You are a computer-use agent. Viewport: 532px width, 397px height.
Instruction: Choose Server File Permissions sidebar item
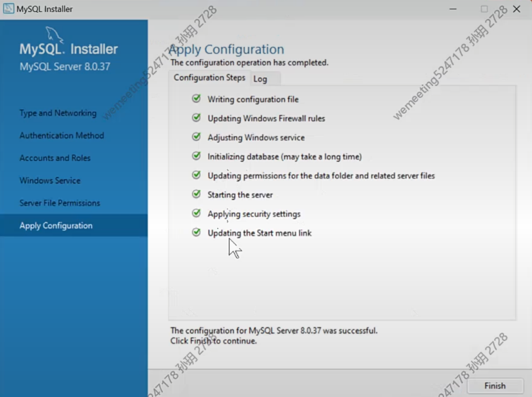60,203
